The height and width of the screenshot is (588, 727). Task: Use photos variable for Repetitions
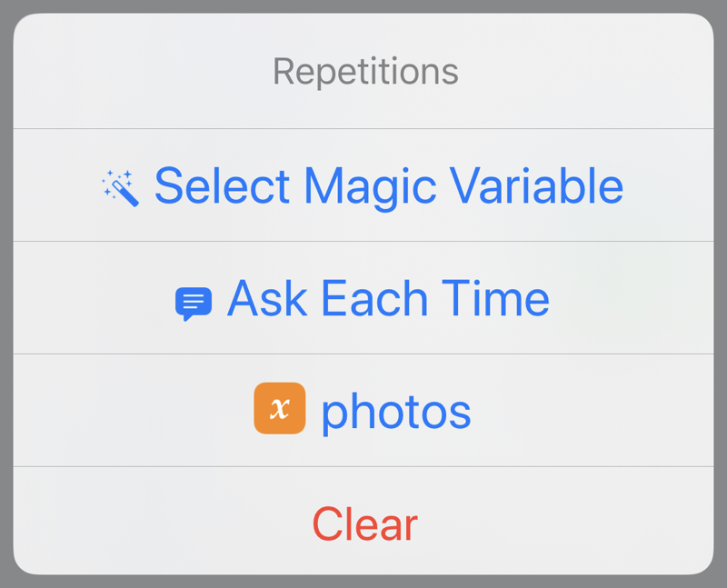coord(363,411)
